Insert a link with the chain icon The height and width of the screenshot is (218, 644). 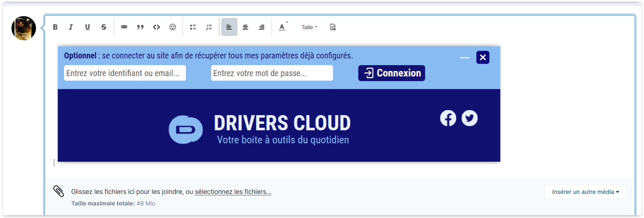coord(124,27)
